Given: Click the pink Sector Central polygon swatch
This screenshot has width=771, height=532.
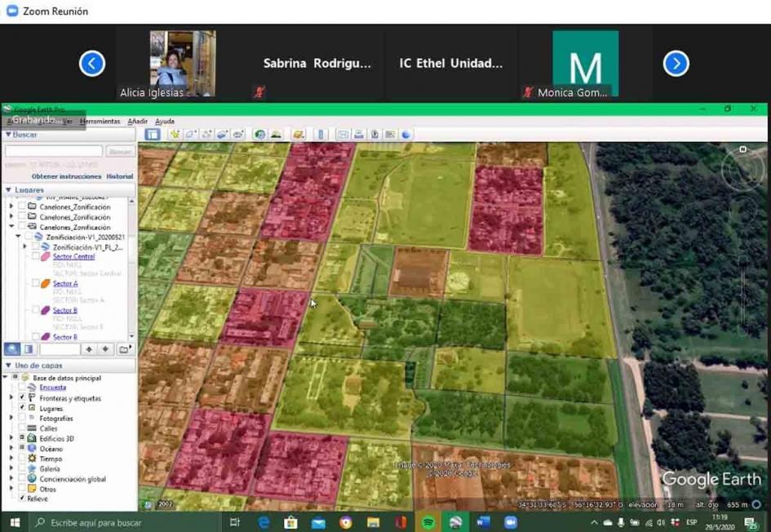Looking at the screenshot, I should tap(45, 257).
